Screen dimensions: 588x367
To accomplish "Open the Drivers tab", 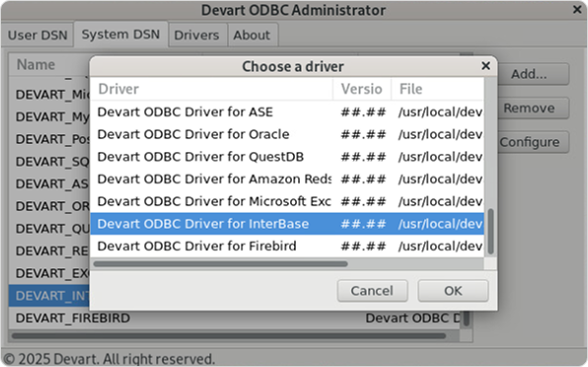I will [196, 35].
